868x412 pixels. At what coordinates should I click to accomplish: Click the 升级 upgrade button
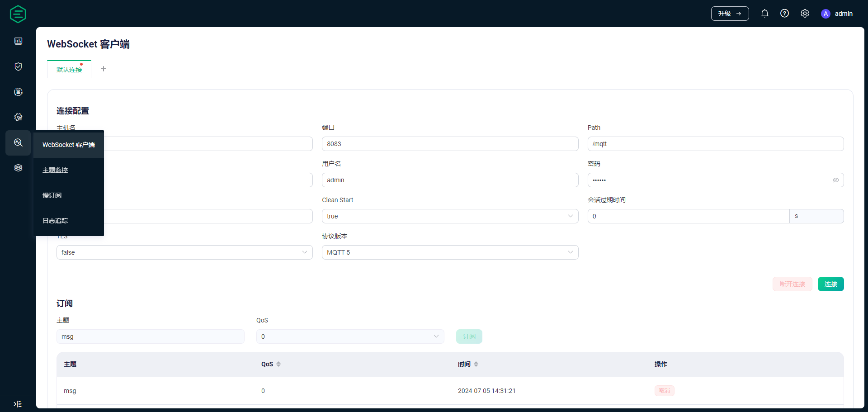click(x=730, y=14)
